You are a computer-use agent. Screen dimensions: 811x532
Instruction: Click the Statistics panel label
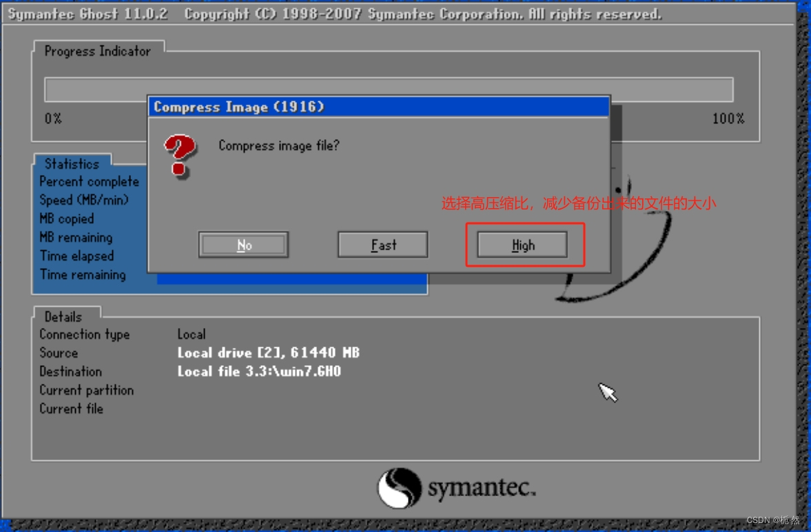72,164
